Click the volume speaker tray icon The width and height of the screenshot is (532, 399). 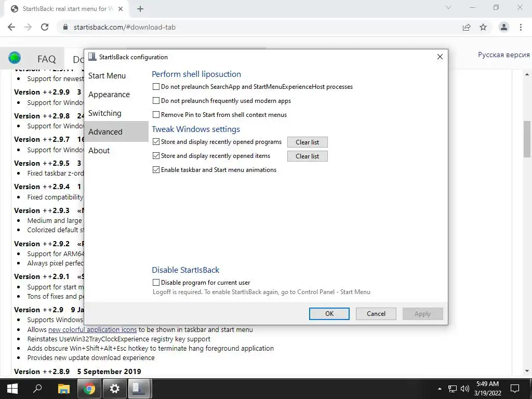(465, 389)
